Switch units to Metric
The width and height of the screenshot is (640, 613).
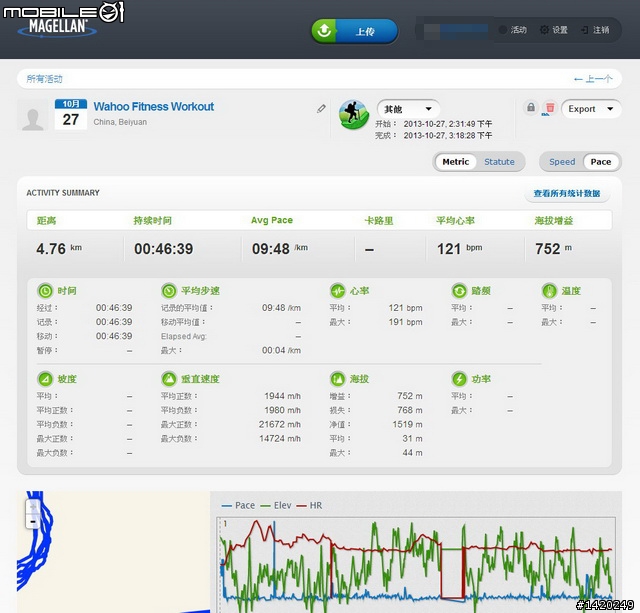point(456,162)
